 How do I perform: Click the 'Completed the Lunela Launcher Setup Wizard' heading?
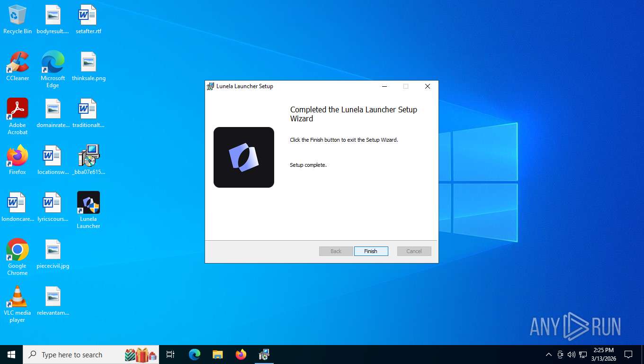point(354,114)
